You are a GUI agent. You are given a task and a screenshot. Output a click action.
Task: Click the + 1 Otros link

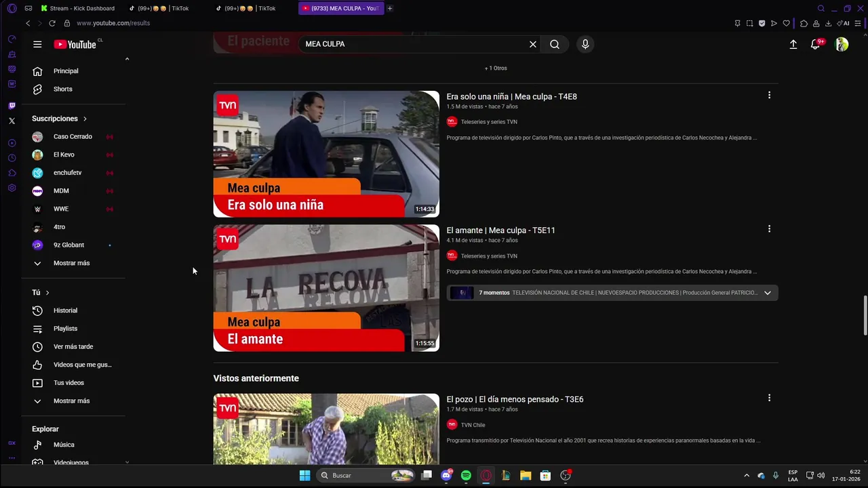click(x=496, y=68)
